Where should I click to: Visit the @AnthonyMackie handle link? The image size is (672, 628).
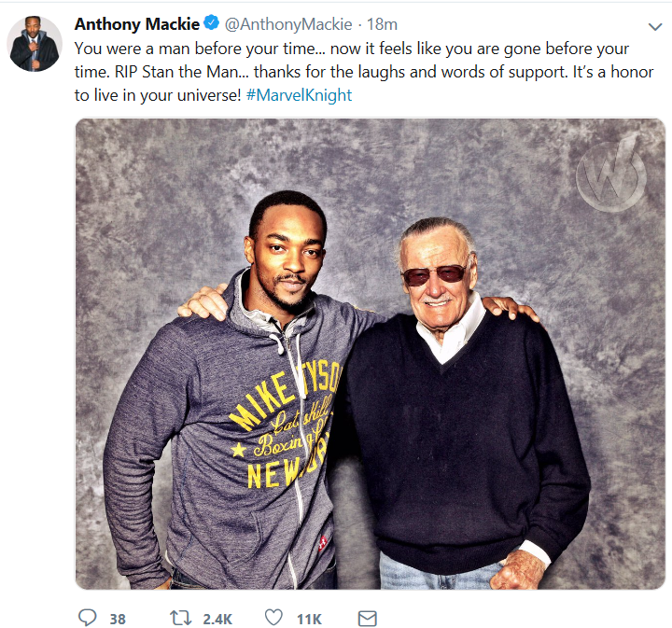tap(288, 24)
